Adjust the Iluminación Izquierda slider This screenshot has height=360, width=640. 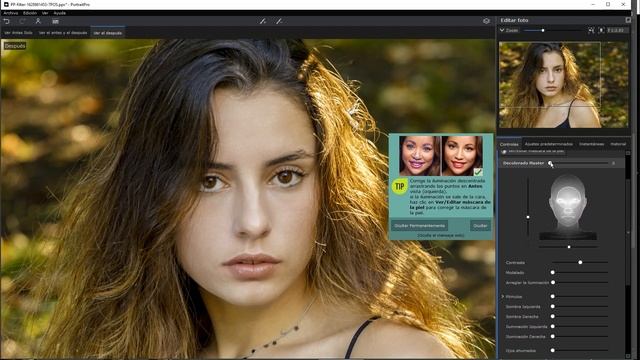click(x=580, y=327)
